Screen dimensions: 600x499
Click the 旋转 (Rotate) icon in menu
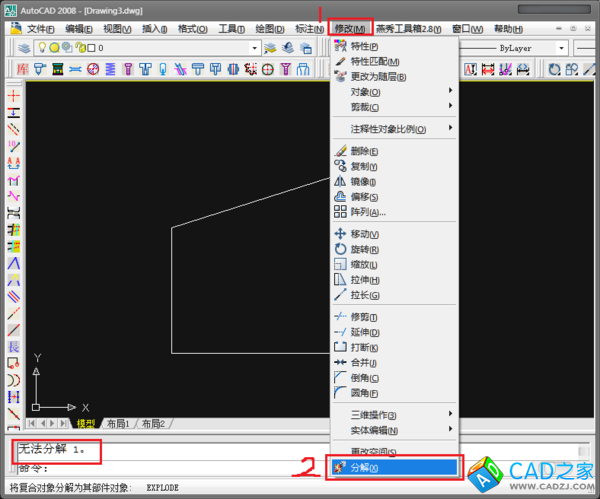[x=340, y=249]
